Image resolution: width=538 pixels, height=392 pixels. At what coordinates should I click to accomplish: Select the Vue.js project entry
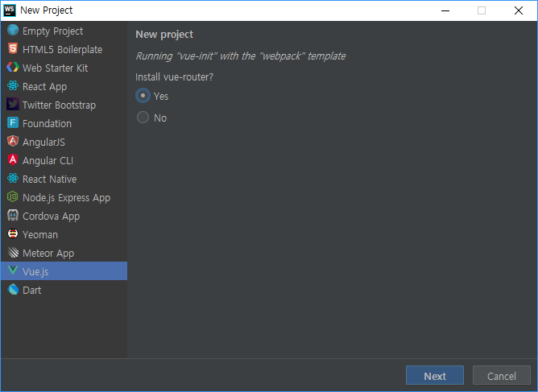coord(64,271)
